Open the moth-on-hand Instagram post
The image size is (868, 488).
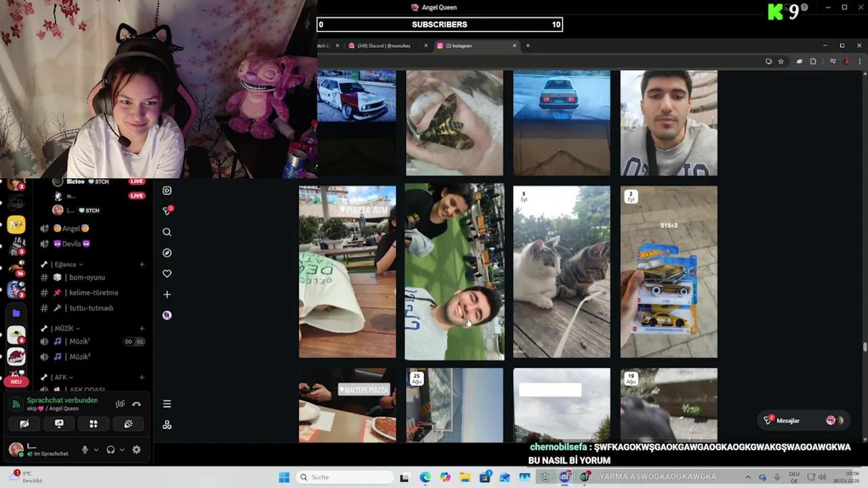454,123
